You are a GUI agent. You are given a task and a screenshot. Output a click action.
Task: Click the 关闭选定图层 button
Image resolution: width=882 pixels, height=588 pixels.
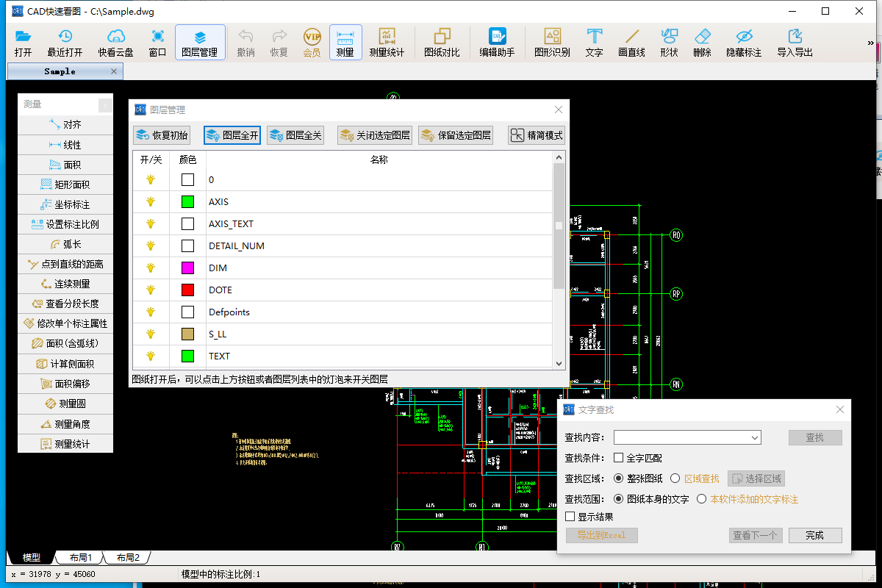[x=375, y=135]
